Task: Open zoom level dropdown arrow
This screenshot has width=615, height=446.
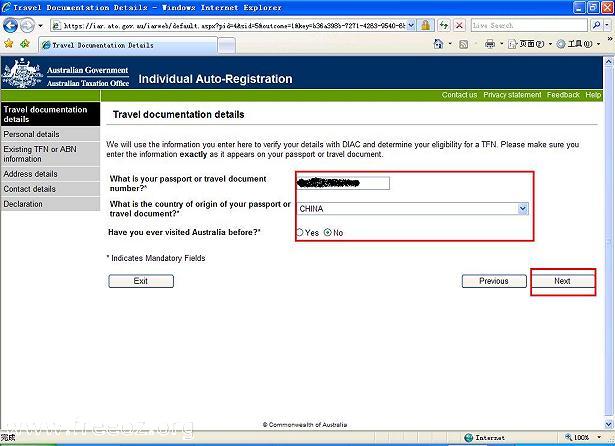Action: (x=599, y=437)
